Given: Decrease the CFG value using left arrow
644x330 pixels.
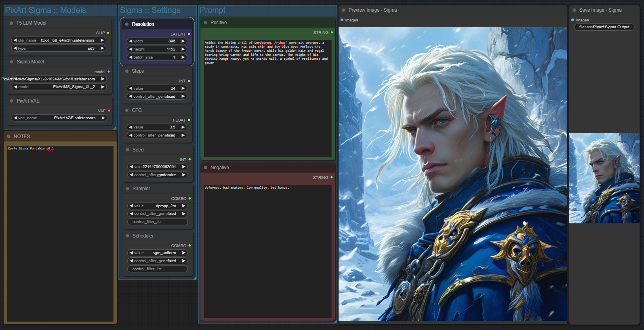Looking at the screenshot, I should [x=130, y=127].
